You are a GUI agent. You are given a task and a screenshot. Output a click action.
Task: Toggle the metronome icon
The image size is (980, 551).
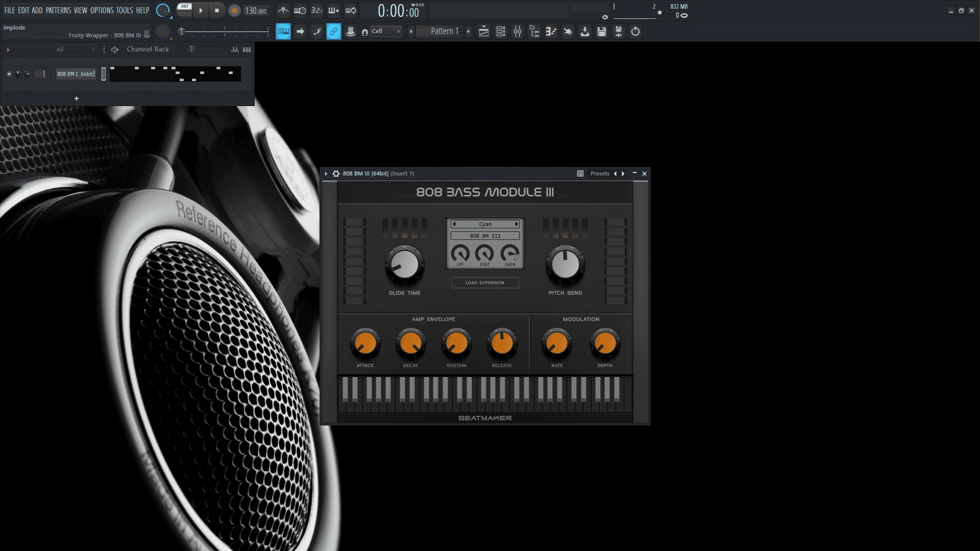283,10
